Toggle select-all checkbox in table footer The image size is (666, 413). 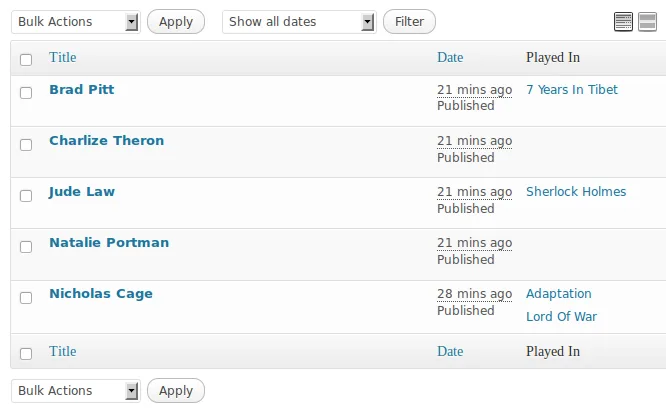(x=26, y=354)
